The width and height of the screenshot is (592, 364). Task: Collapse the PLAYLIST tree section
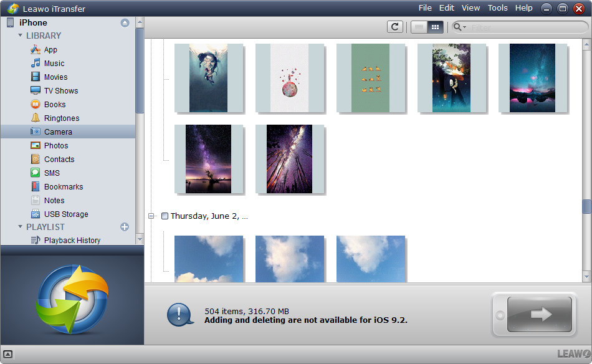point(20,227)
